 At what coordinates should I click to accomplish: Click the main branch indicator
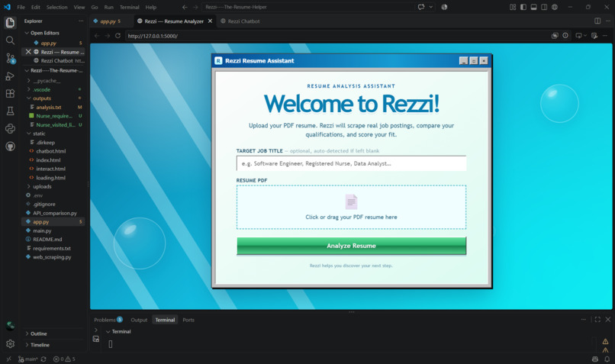(27, 359)
